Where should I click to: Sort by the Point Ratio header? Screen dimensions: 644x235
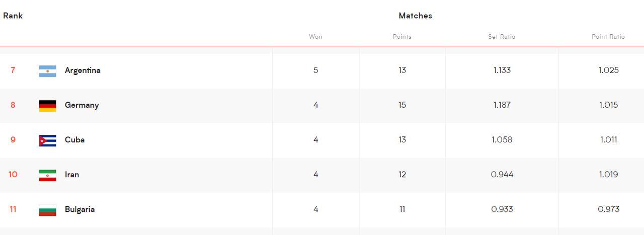608,37
